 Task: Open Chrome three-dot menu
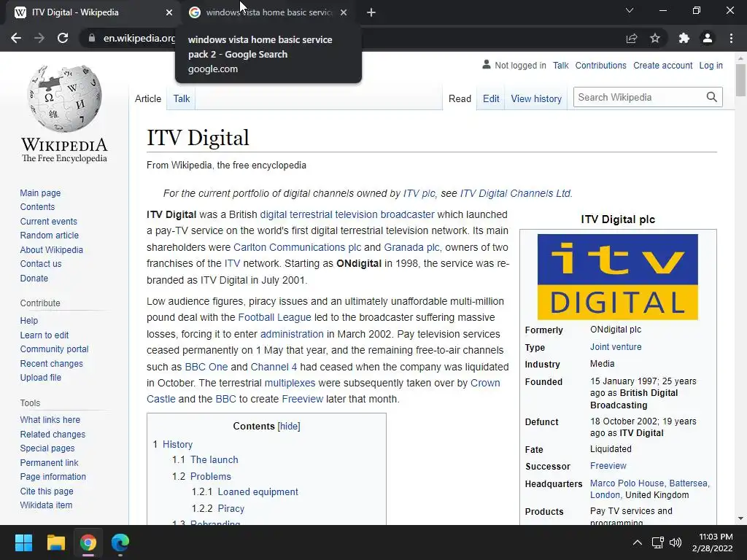(731, 38)
